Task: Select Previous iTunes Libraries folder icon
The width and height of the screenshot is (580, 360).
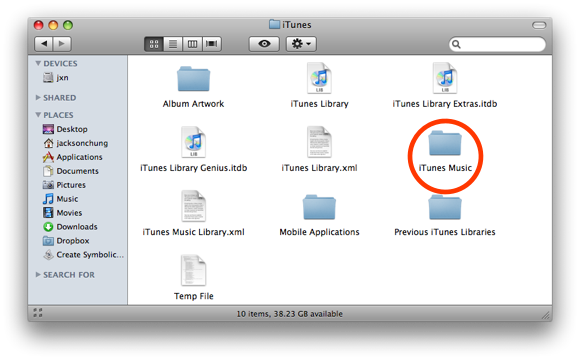Action: [x=445, y=207]
